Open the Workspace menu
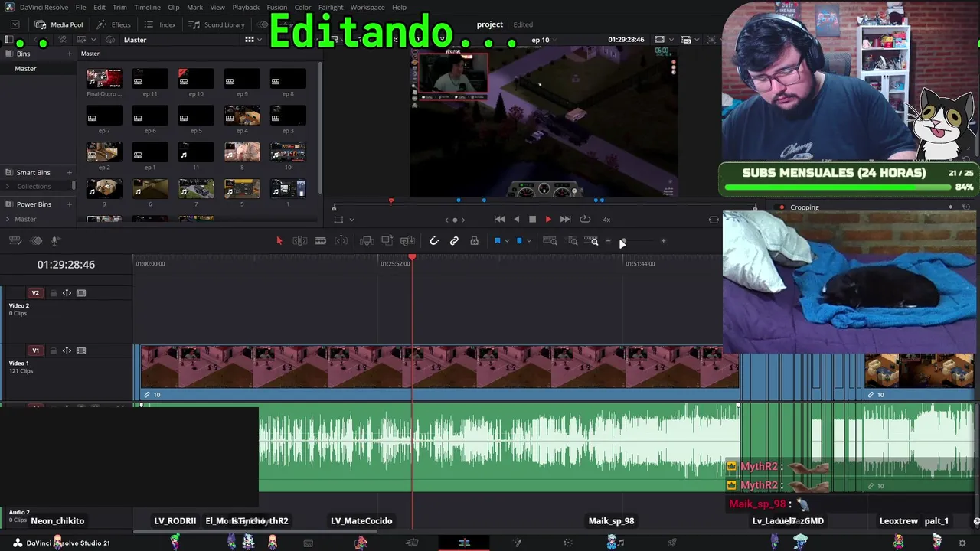This screenshot has height=551, width=980. click(367, 8)
